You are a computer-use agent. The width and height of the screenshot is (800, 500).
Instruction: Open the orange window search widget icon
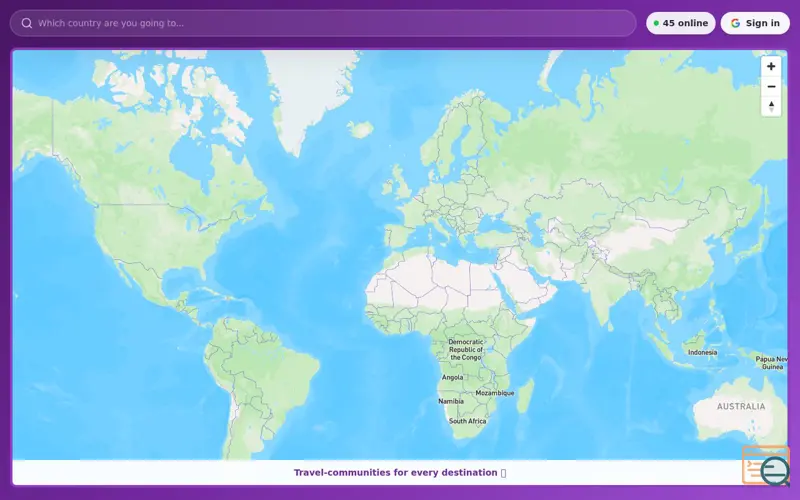click(x=765, y=465)
